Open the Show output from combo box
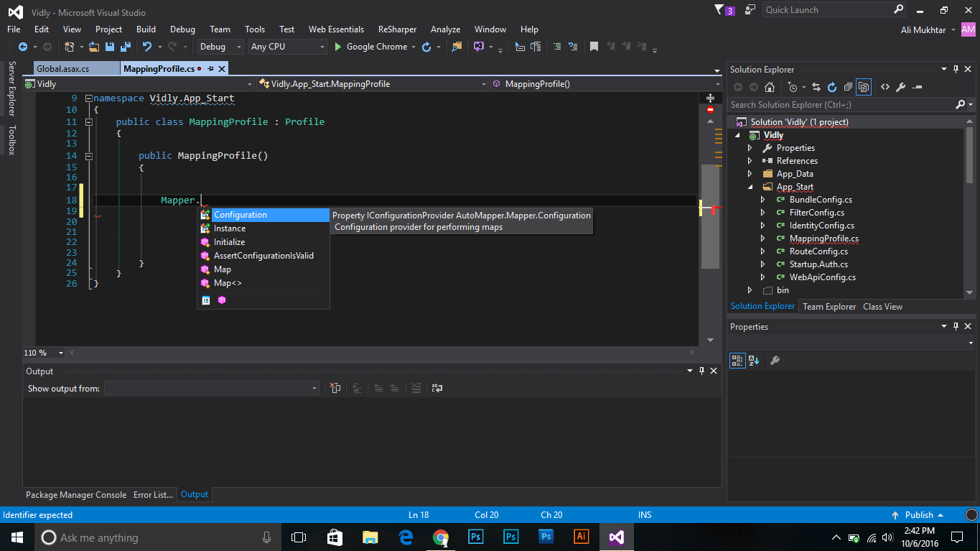Screen dimensions: 980x551 (212, 388)
